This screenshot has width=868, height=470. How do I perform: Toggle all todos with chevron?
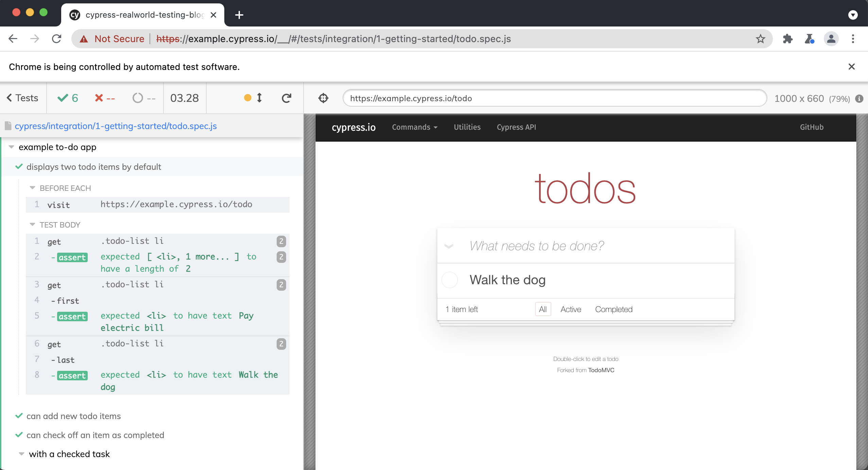pos(449,246)
